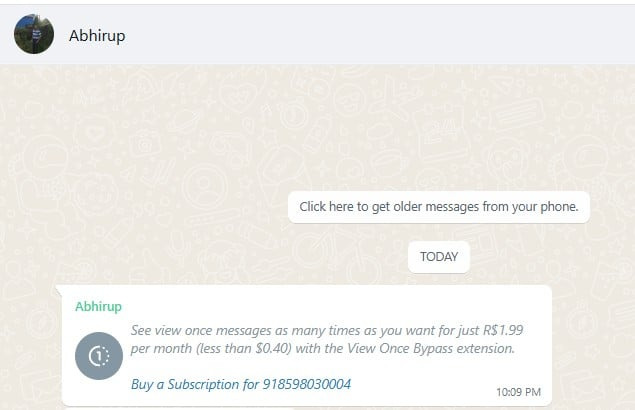Click the R$1.99 price text
Image resolution: width=635 pixels, height=410 pixels.
tap(503, 330)
